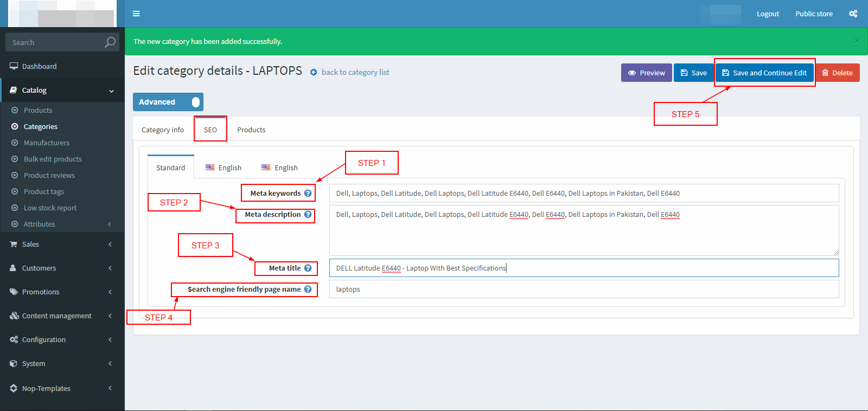
Task: Click the first English flag icon
Action: [210, 168]
